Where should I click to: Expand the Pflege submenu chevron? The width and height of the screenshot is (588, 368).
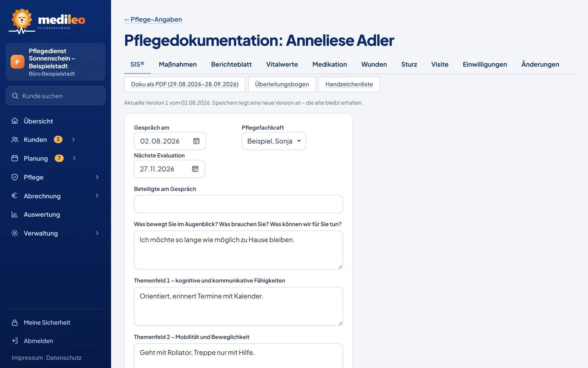[x=97, y=177]
